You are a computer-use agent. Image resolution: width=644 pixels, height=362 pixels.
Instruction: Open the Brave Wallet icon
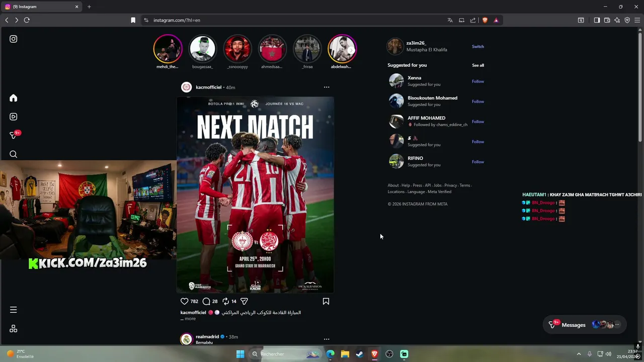[607, 20]
